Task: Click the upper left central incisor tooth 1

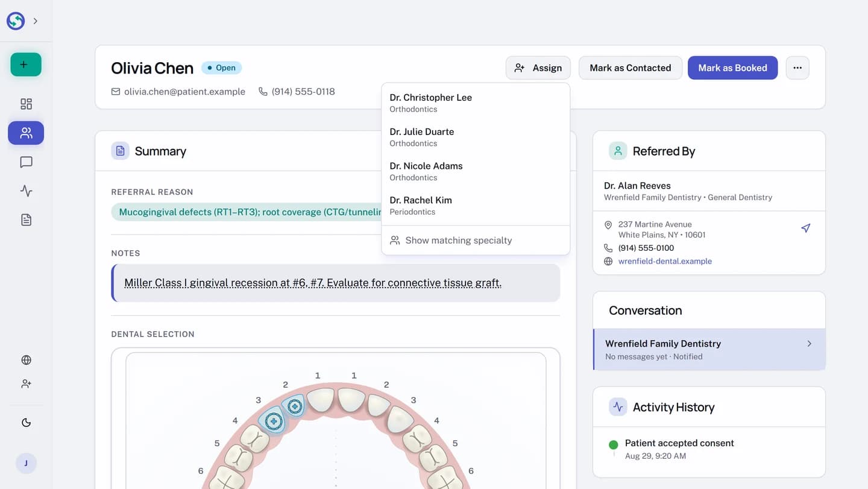Action: (x=321, y=400)
